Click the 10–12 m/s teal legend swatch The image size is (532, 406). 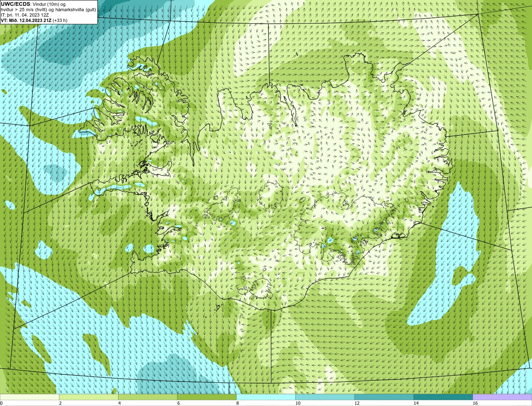(325, 397)
